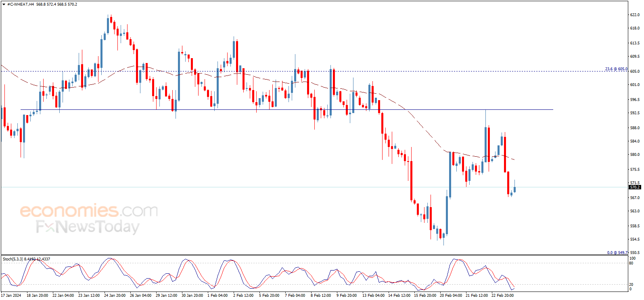
Task: Click the stochastic 80 level label
Action: click(x=631, y=263)
